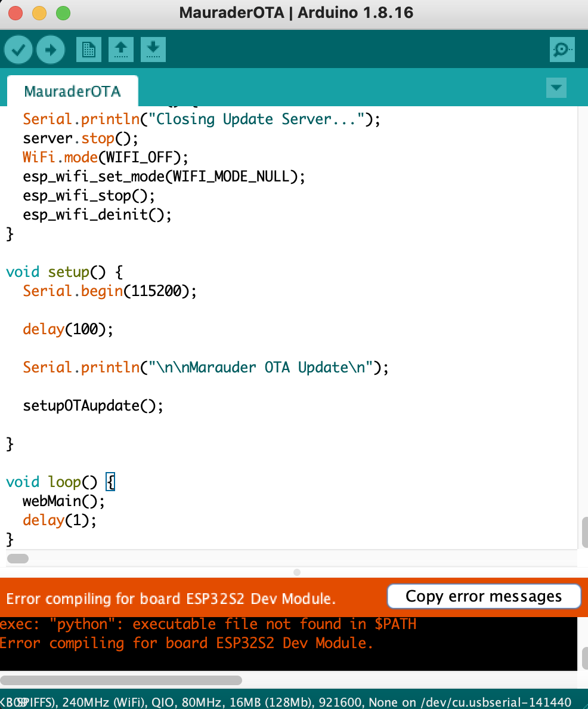Viewport: 588px width, 709px height.
Task: Click the line Serial.begin(115200);
Action: tap(110, 291)
